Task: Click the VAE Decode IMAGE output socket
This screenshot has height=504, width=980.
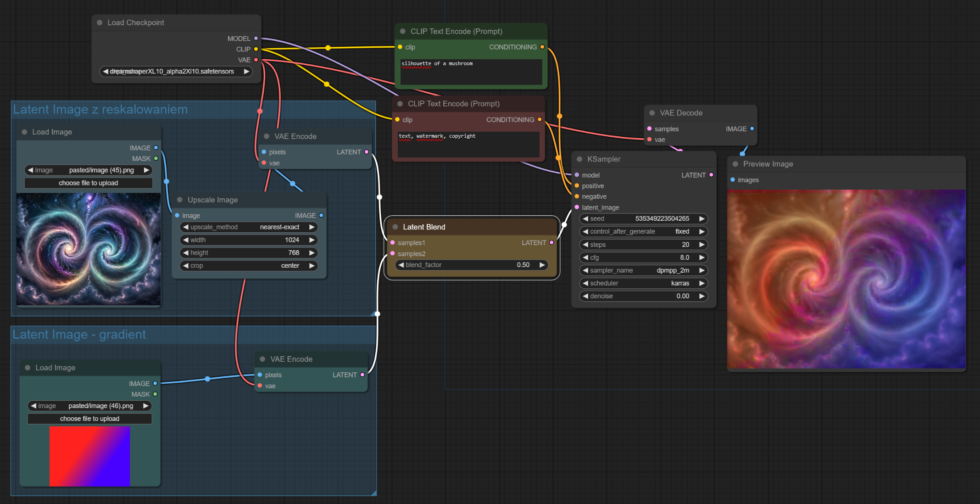Action: [x=752, y=129]
